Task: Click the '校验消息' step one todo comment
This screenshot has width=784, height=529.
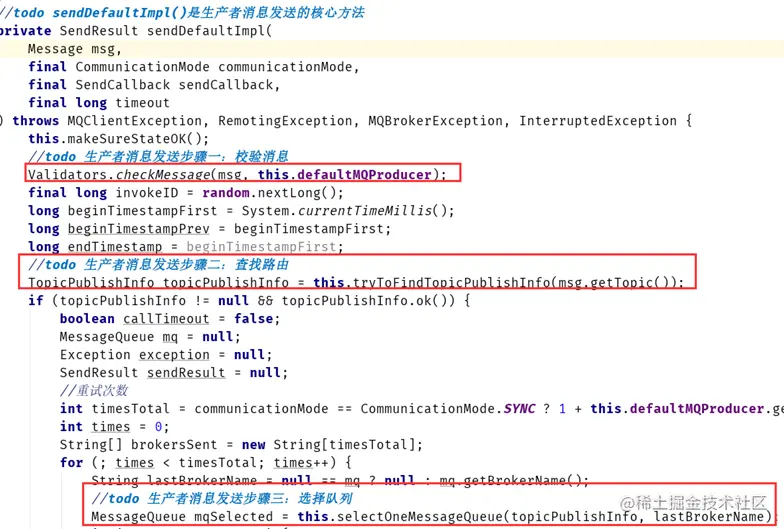Action: [x=158, y=156]
